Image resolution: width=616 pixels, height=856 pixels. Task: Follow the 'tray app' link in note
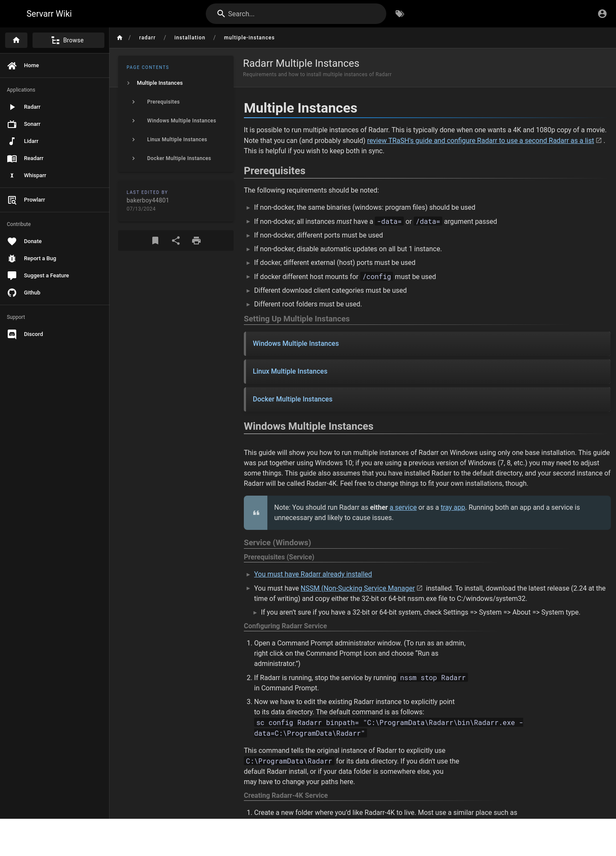453,507
